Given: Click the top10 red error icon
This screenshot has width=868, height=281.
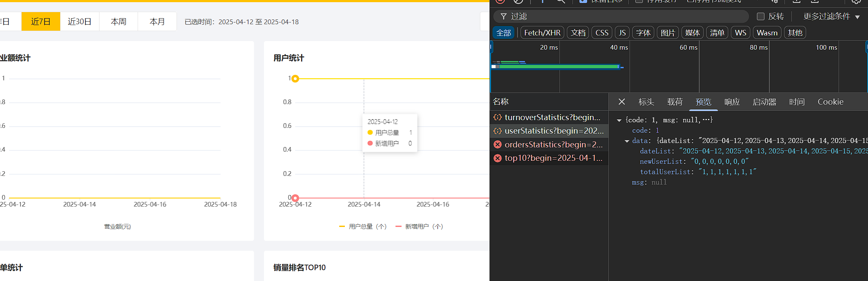Looking at the screenshot, I should (498, 158).
